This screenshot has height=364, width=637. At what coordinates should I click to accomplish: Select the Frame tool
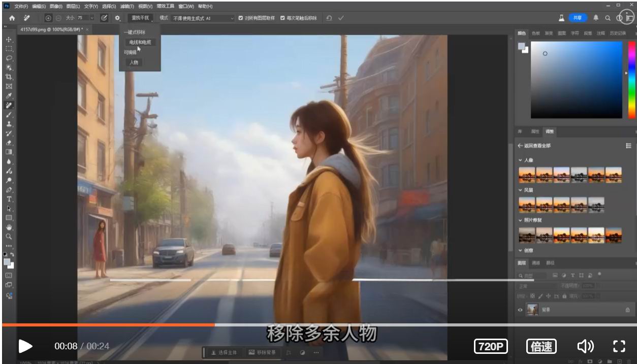[x=9, y=86]
